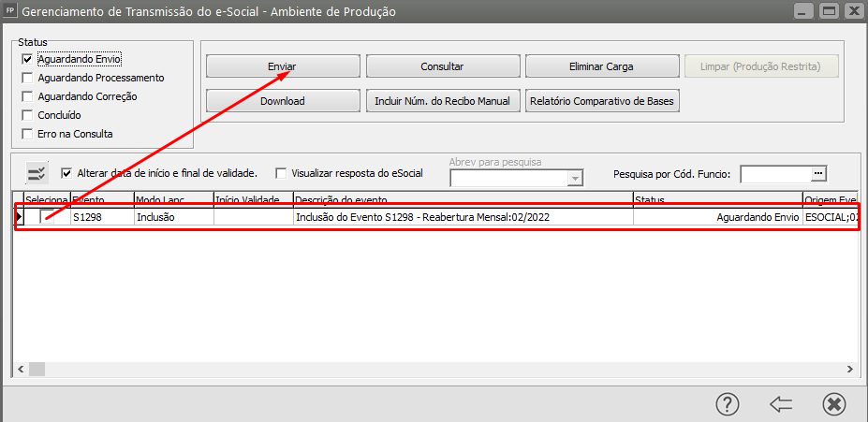The height and width of the screenshot is (422, 868).
Task: Open the help question mark icon
Action: (728, 405)
